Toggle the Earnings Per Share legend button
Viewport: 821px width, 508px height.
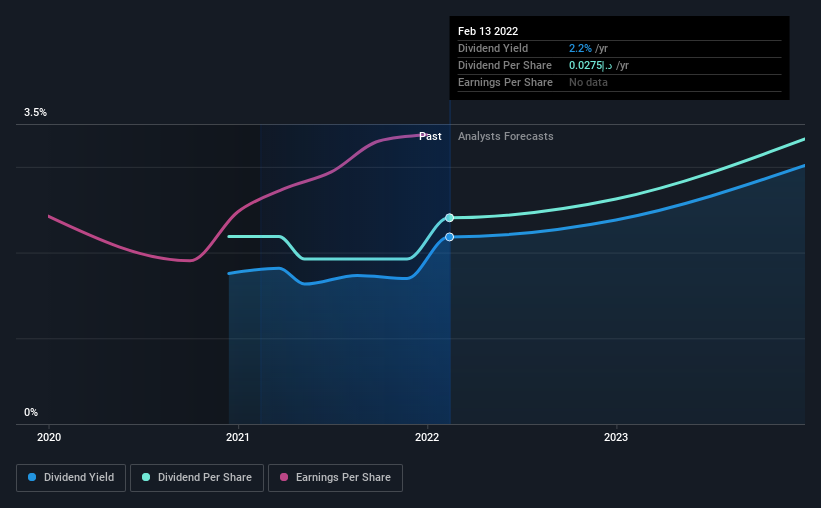click(x=335, y=478)
